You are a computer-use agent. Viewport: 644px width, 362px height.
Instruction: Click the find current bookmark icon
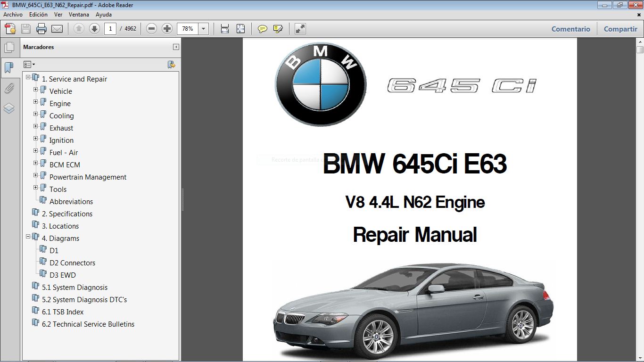[x=172, y=65]
